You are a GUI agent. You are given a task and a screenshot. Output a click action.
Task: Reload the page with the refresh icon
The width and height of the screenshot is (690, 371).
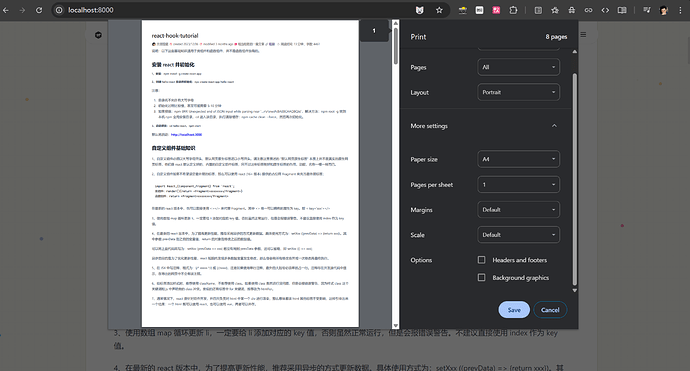tap(39, 10)
